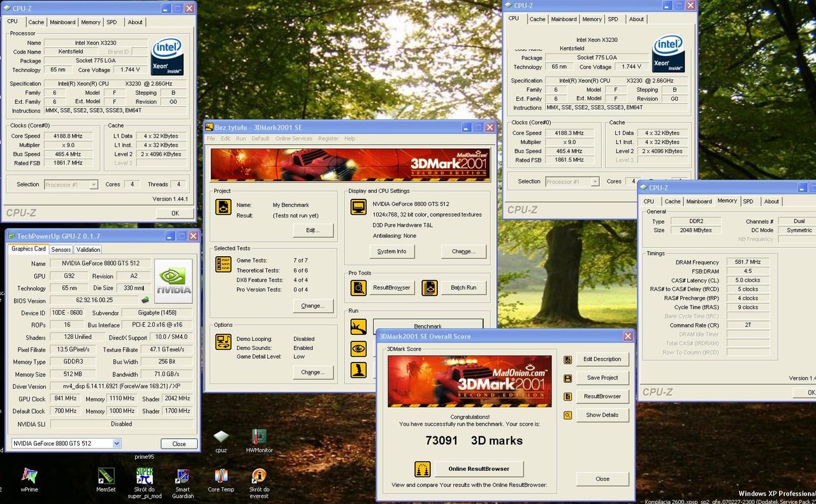Click the Batch Run icon in Pro Tools
816x504 pixels.
click(430, 287)
